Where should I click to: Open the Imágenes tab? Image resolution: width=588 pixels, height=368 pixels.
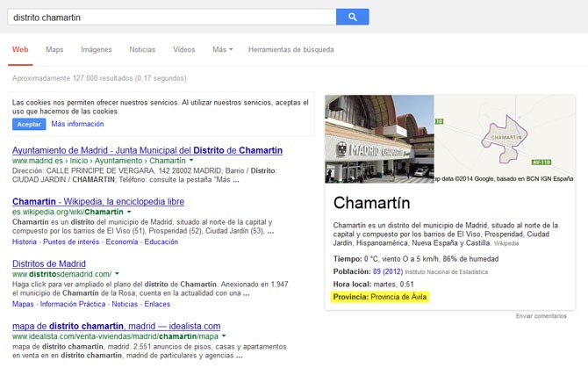[97, 50]
